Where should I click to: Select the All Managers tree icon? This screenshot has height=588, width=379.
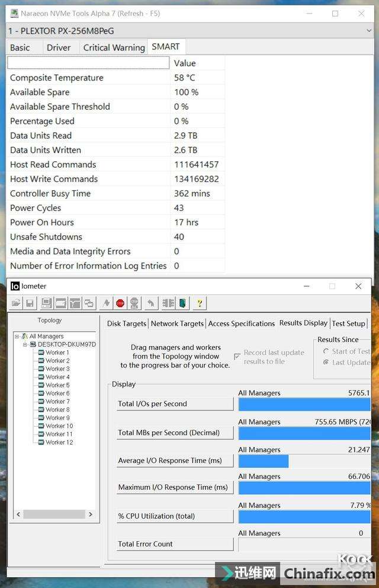(x=25, y=336)
